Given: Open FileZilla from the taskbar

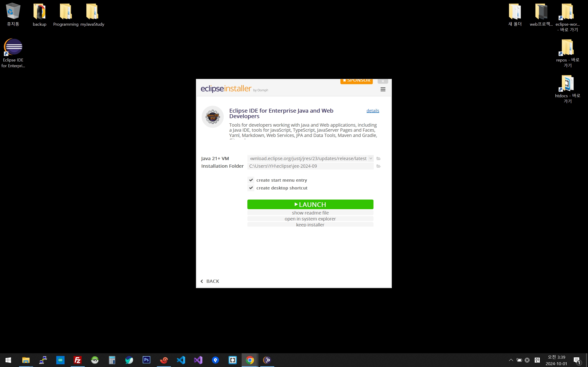Looking at the screenshot, I should coord(77,360).
